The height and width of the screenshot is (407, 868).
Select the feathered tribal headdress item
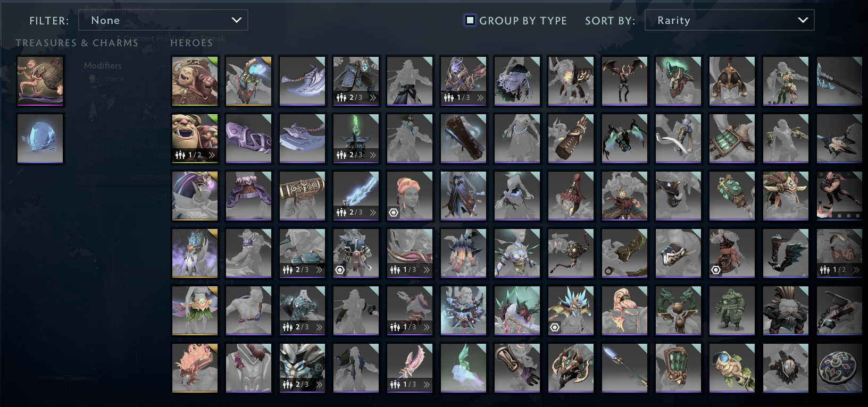point(786,196)
